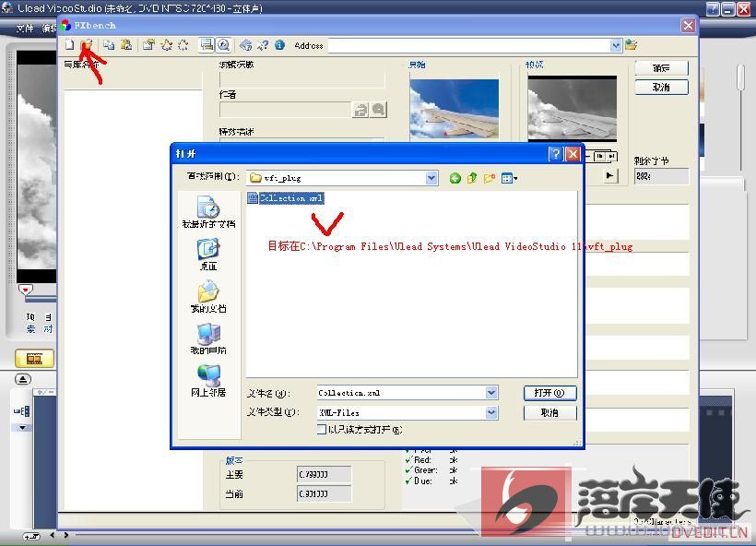The height and width of the screenshot is (546, 756).
Task: Click the author refresh icon button
Action: pyautogui.click(x=360, y=110)
